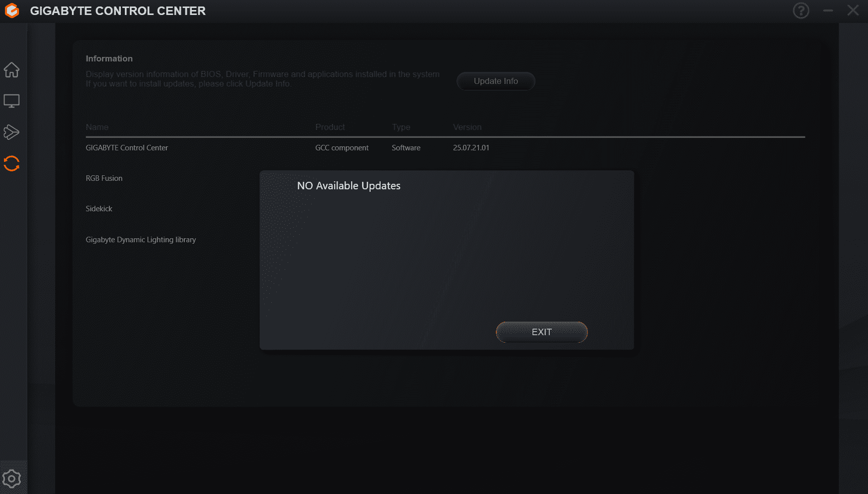Click the Version column header
868x494 pixels.
(467, 127)
